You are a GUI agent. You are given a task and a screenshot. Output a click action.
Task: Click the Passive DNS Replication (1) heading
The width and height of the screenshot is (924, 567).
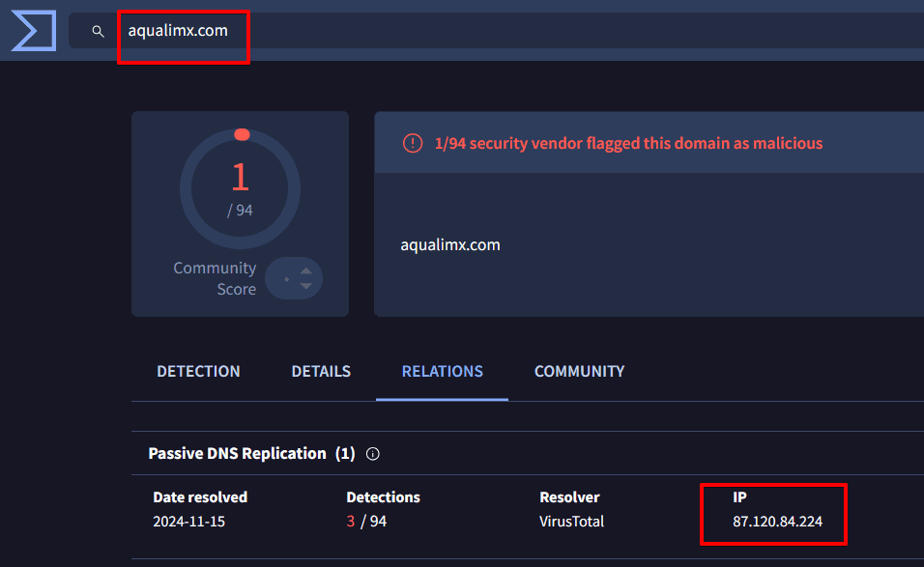click(251, 453)
